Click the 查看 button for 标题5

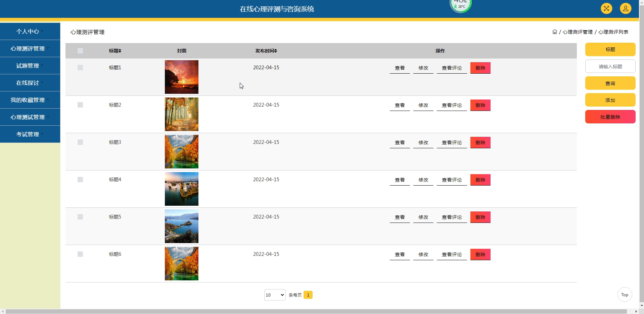click(400, 217)
